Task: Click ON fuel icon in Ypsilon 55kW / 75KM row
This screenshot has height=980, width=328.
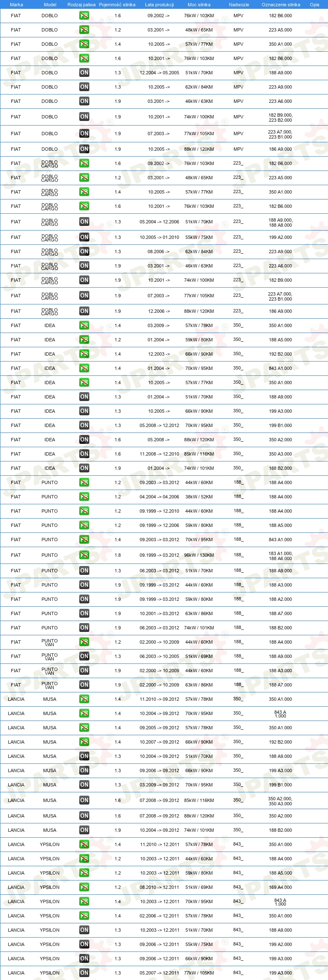Action: (84, 944)
